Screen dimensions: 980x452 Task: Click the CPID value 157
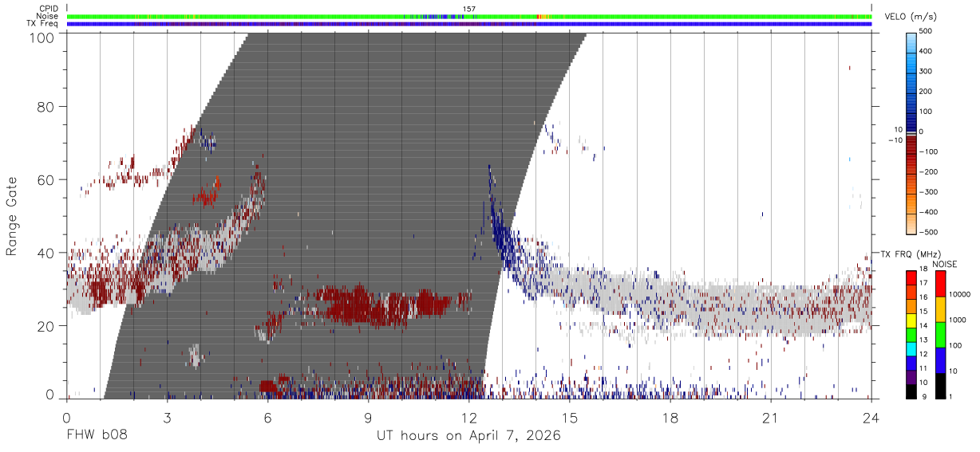coord(469,9)
